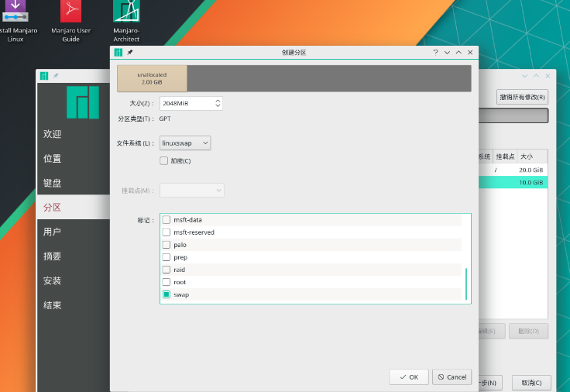
Task: Select the 位置 step in the sidebar
Action: (x=74, y=159)
